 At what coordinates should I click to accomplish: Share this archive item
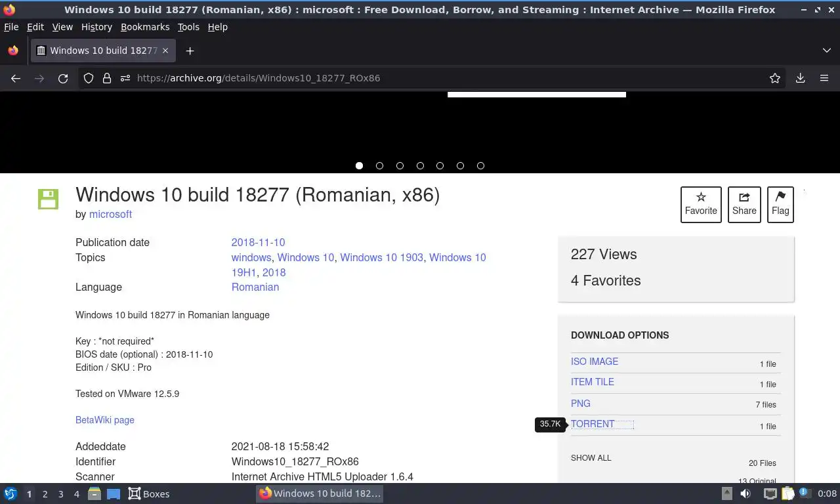744,204
